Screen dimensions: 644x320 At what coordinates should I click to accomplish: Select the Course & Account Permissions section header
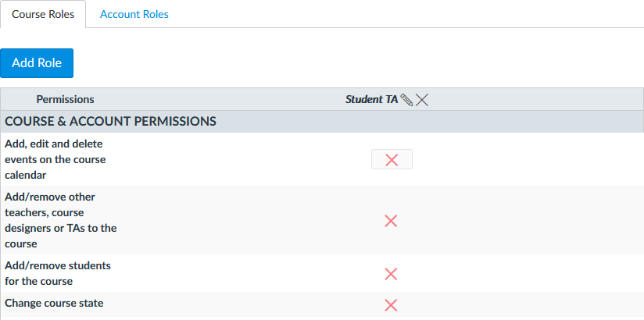tap(110, 122)
